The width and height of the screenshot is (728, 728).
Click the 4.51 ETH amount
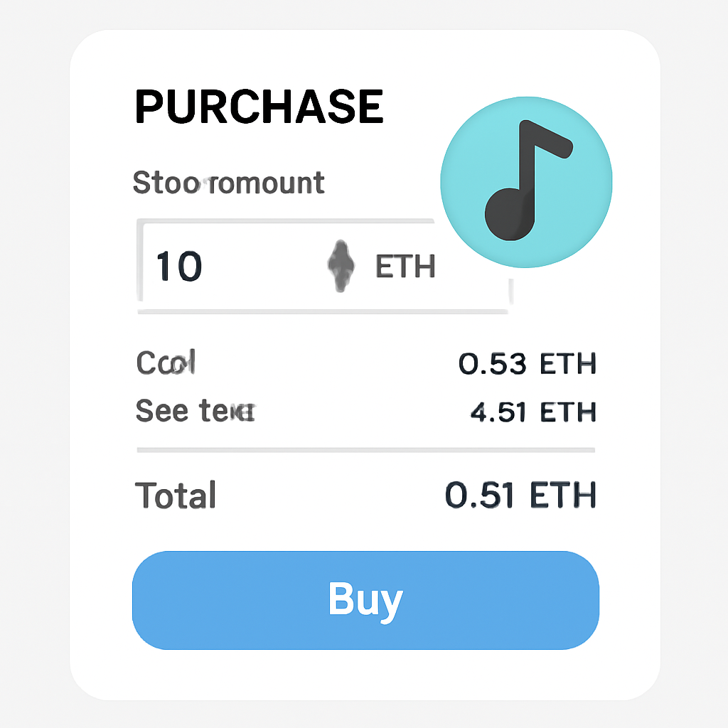pos(533,411)
